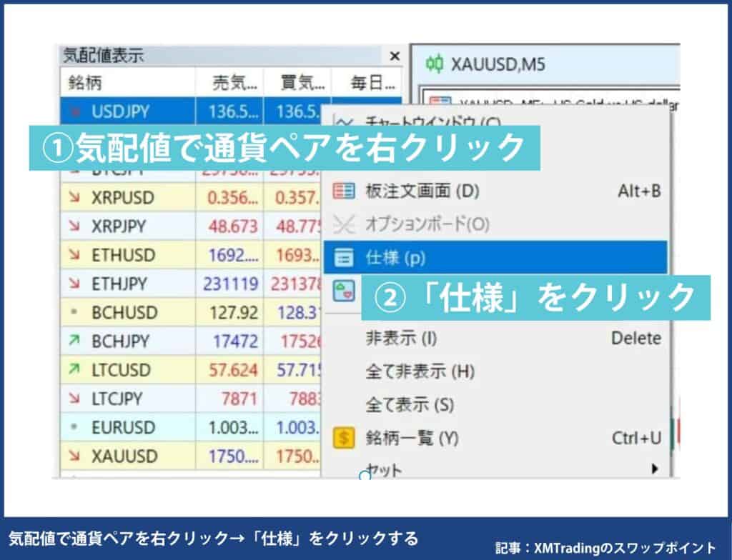Click the BCHJPY bid value 17472
Screen dimensions: 732x560
(x=236, y=341)
